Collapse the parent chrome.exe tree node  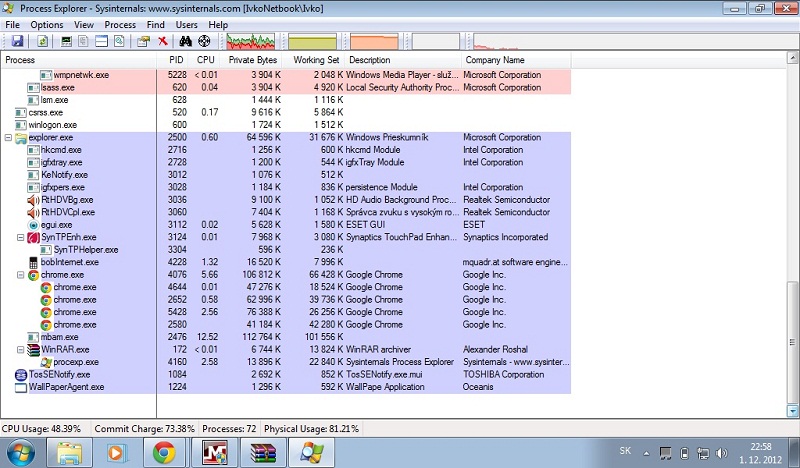click(x=21, y=274)
